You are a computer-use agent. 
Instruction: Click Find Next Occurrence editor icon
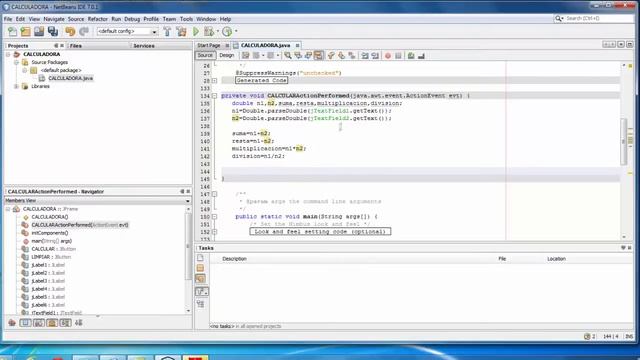pyautogui.click(x=308, y=56)
